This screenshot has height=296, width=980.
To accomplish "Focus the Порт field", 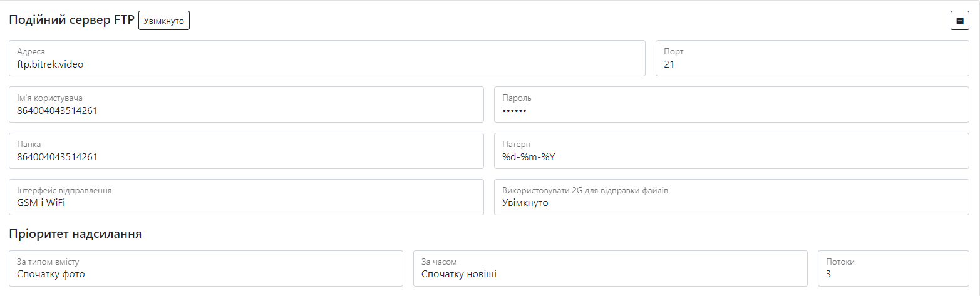I will tap(812, 58).
